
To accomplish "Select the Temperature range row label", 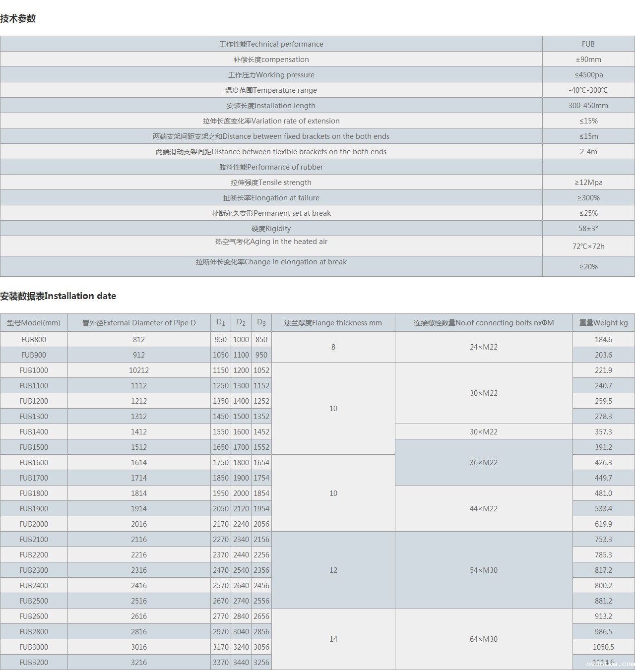I will [271, 90].
